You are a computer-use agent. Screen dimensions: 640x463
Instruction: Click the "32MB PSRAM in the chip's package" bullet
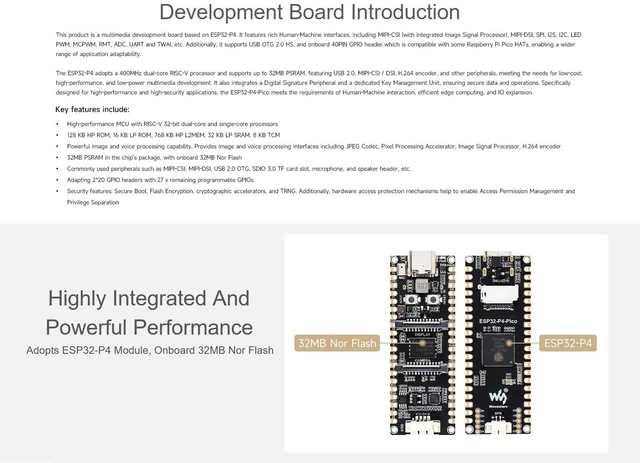pos(154,158)
